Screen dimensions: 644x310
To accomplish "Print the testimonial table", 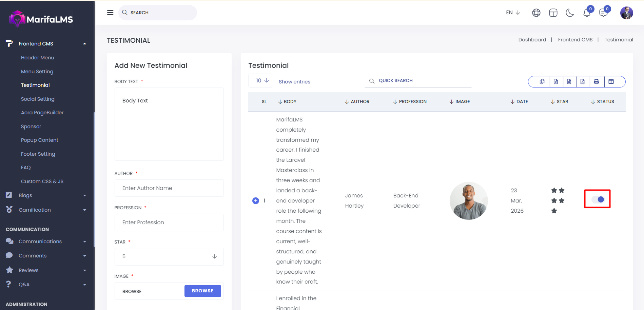I will click(597, 82).
